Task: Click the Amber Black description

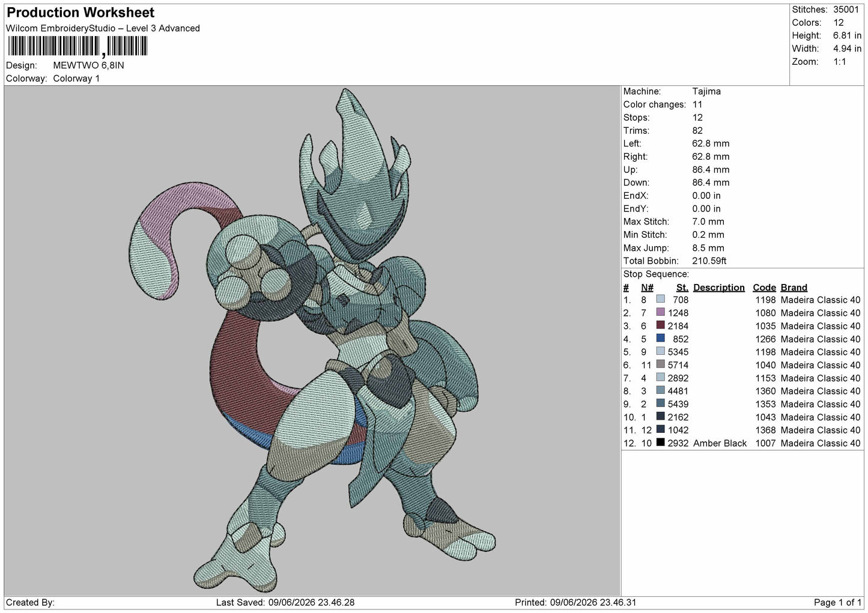Action: (720, 443)
